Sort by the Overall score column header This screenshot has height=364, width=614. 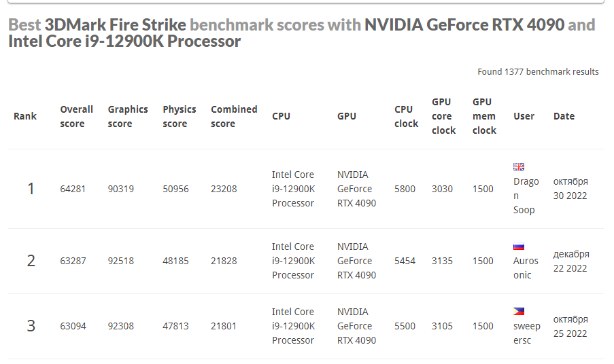coord(76,116)
